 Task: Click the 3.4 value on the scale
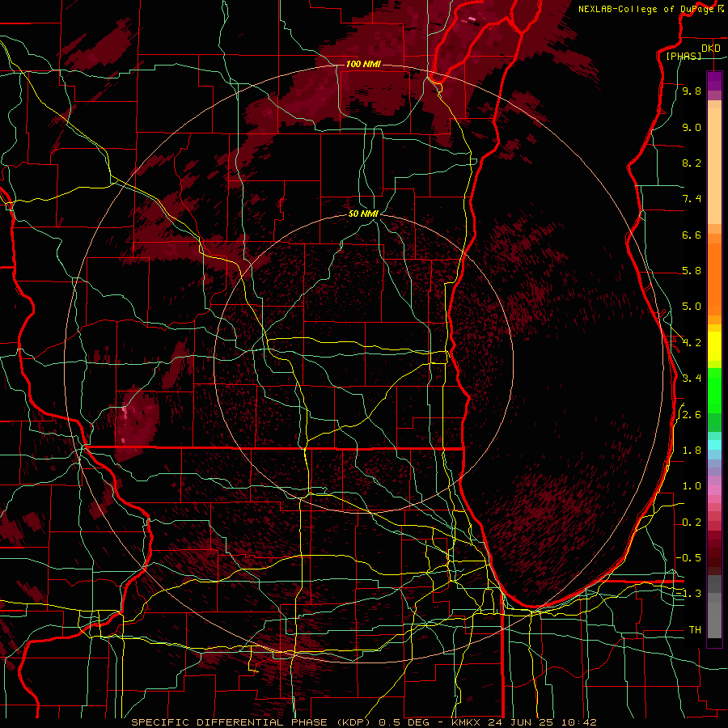(692, 379)
